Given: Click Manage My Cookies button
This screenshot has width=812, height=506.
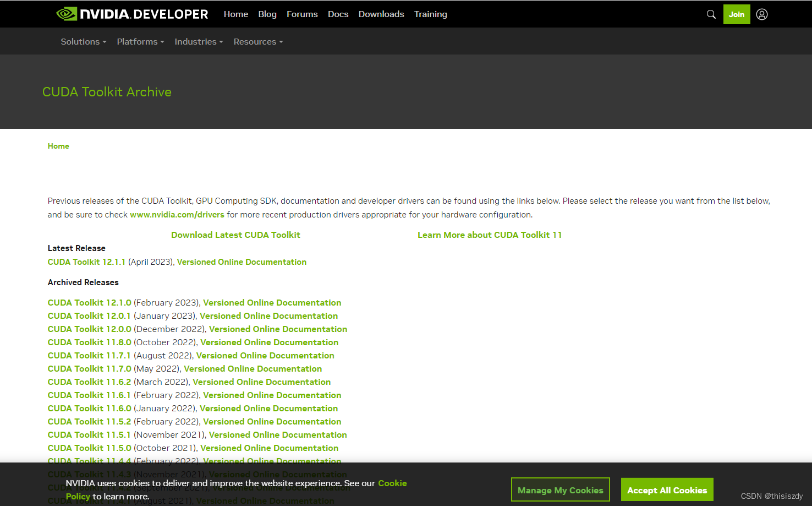Looking at the screenshot, I should pyautogui.click(x=561, y=489).
